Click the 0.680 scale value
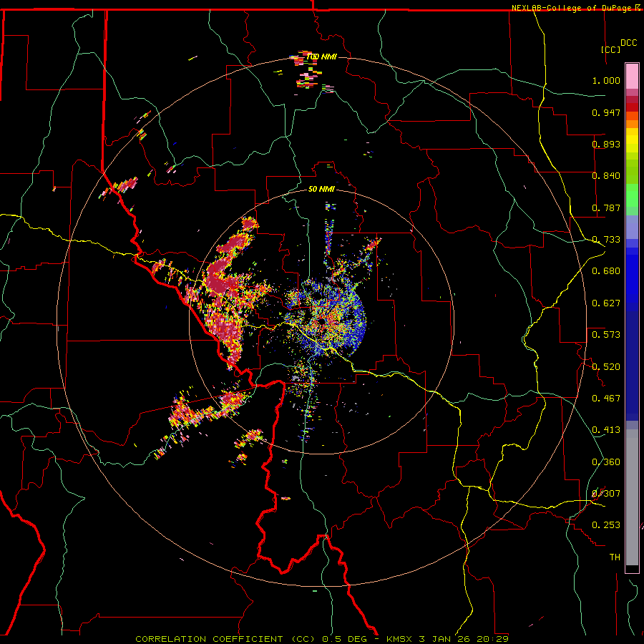Image resolution: width=644 pixels, height=644 pixels. pyautogui.click(x=606, y=271)
